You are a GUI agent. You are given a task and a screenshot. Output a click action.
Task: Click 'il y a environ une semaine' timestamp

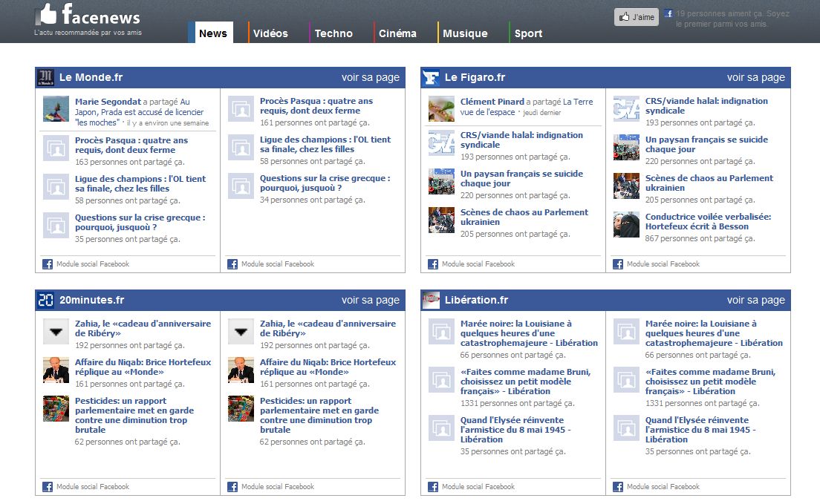point(168,123)
